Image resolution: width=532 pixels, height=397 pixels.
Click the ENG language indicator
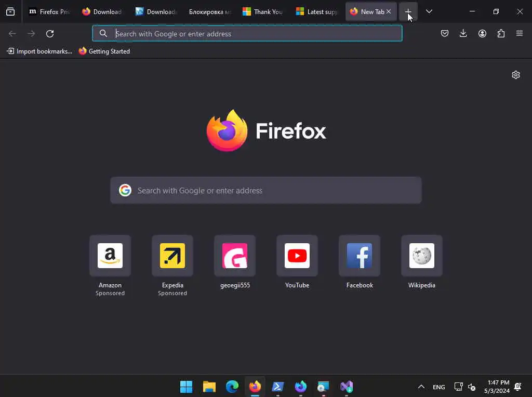[438, 387]
